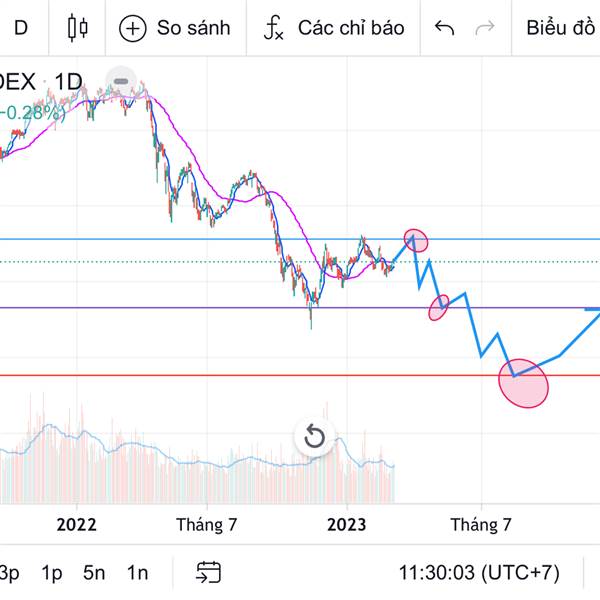The width and height of the screenshot is (600, 600).
Task: Switch range to 5n
Action: 94,572
